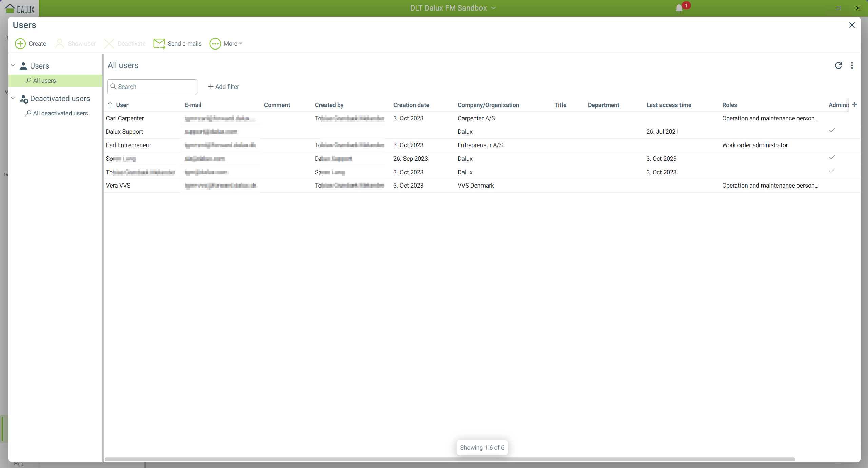
Task: Click Add filter button
Action: point(223,87)
